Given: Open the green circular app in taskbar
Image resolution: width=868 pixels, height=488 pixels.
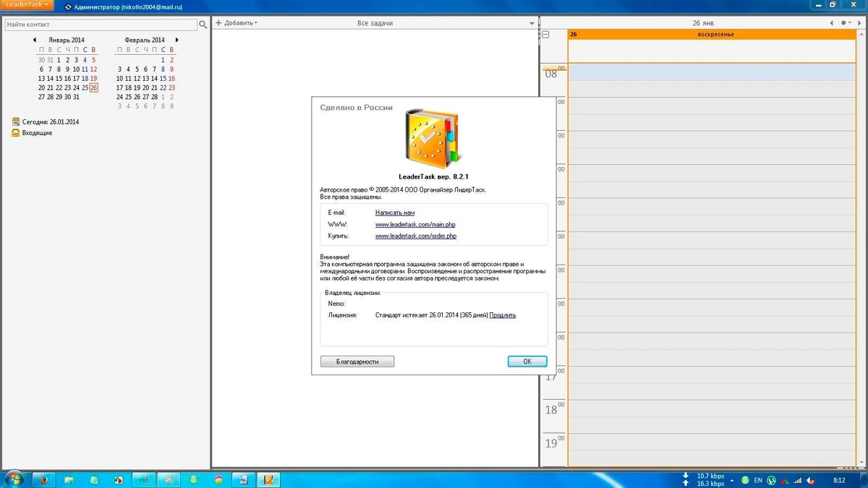Looking at the screenshot, I should click(x=194, y=479).
